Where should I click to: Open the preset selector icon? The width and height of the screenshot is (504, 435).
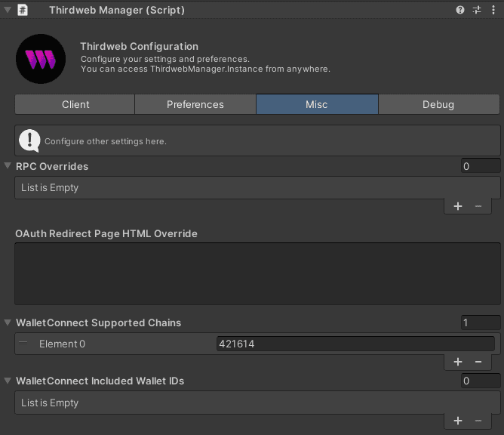(476, 11)
